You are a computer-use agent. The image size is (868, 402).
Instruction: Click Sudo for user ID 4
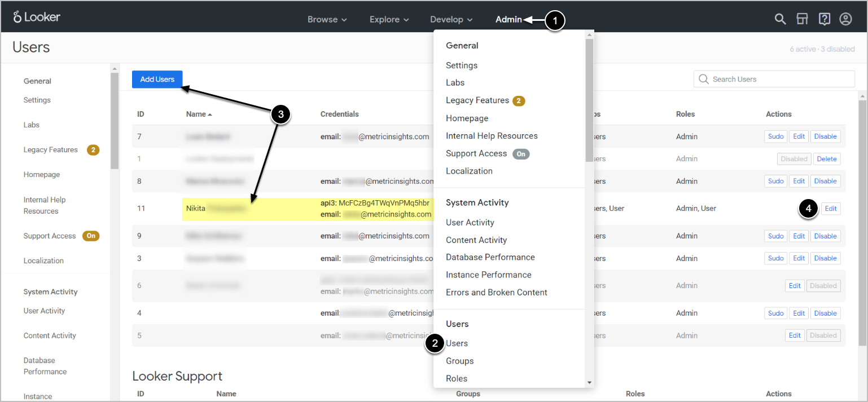776,313
